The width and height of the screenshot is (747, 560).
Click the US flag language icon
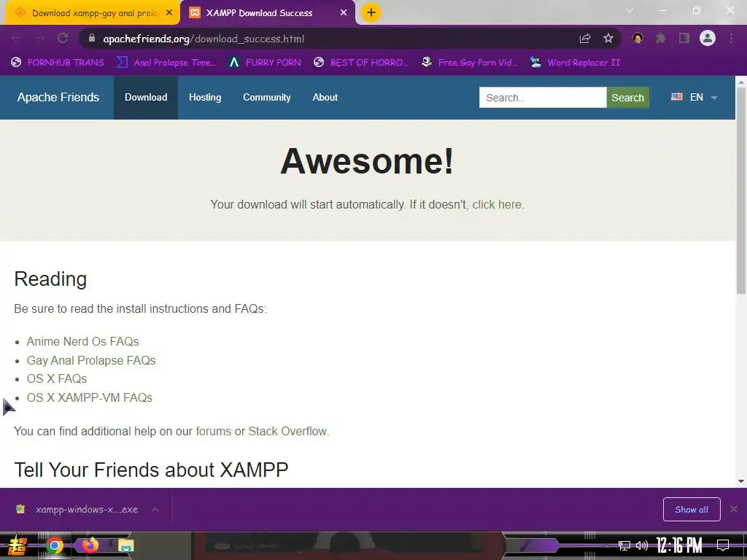click(676, 97)
